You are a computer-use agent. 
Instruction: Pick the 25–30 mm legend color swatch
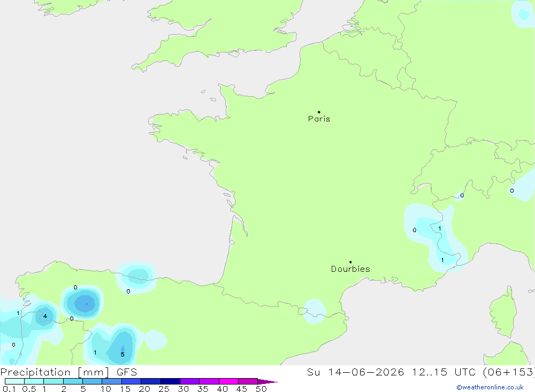tap(170, 381)
